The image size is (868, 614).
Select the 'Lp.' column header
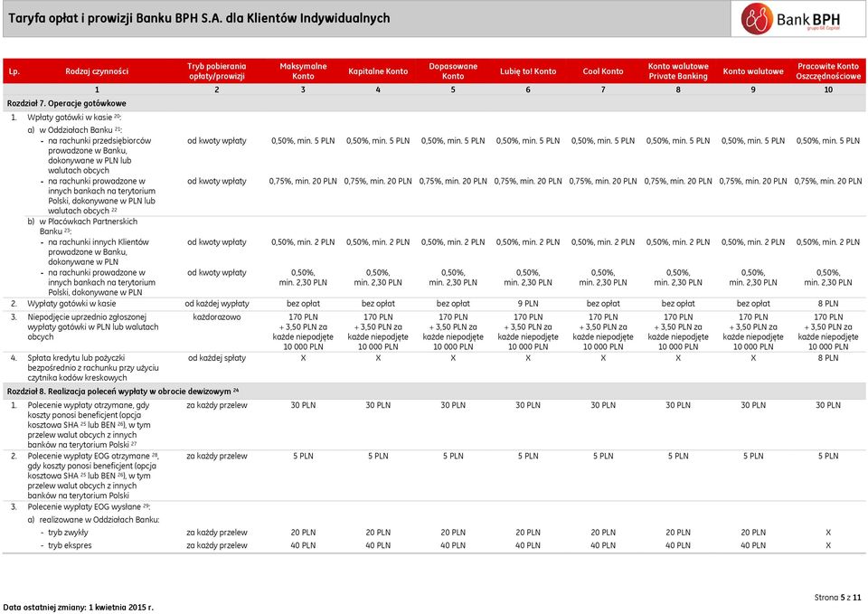click(14, 71)
